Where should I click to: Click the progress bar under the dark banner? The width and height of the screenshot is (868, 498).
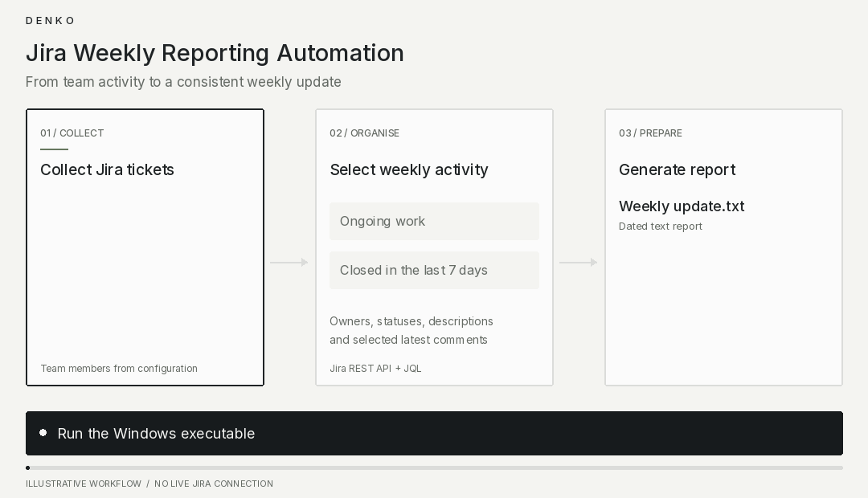(x=435, y=468)
